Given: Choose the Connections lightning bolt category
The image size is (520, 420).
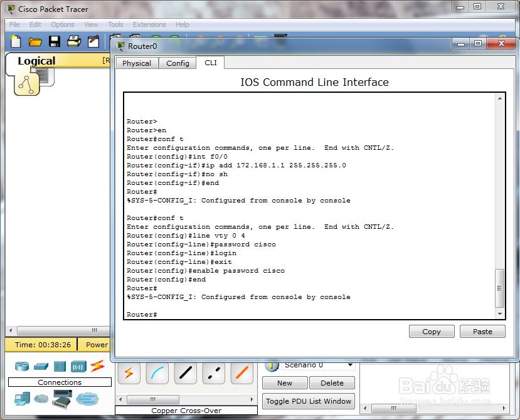Looking at the screenshot, I should click(97, 366).
